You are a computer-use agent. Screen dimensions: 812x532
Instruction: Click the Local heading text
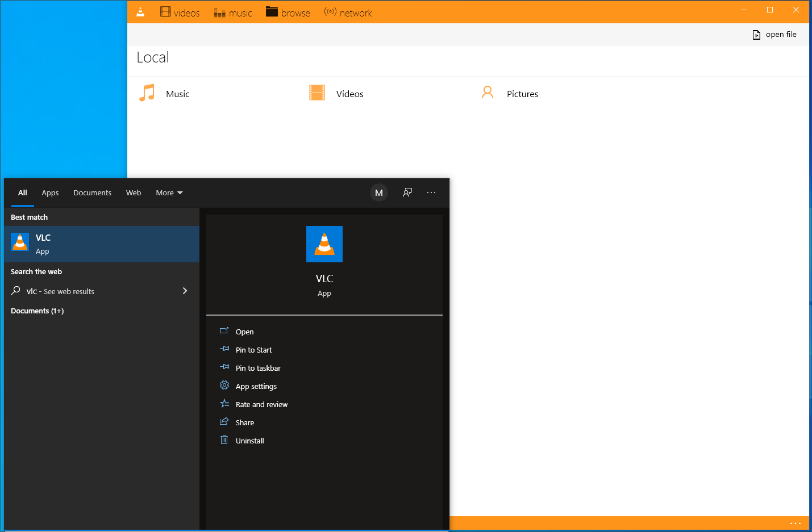pos(153,57)
